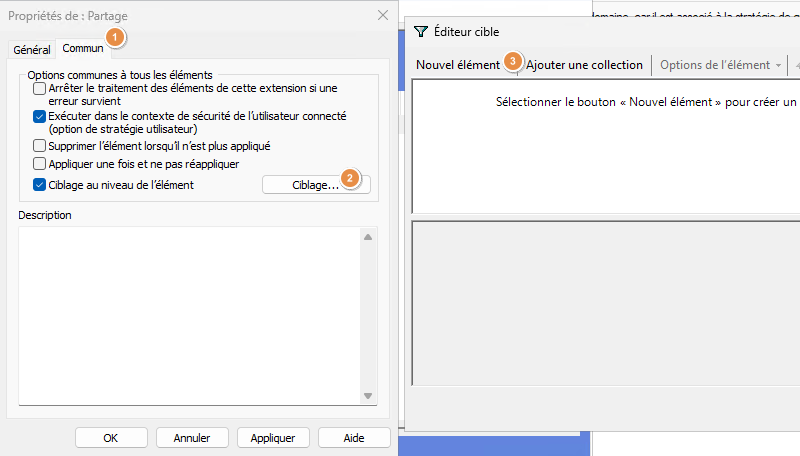Close the Propriétés de Partage dialog

tap(382, 16)
